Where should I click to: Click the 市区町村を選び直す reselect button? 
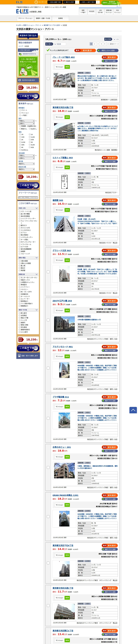pos(28,80)
